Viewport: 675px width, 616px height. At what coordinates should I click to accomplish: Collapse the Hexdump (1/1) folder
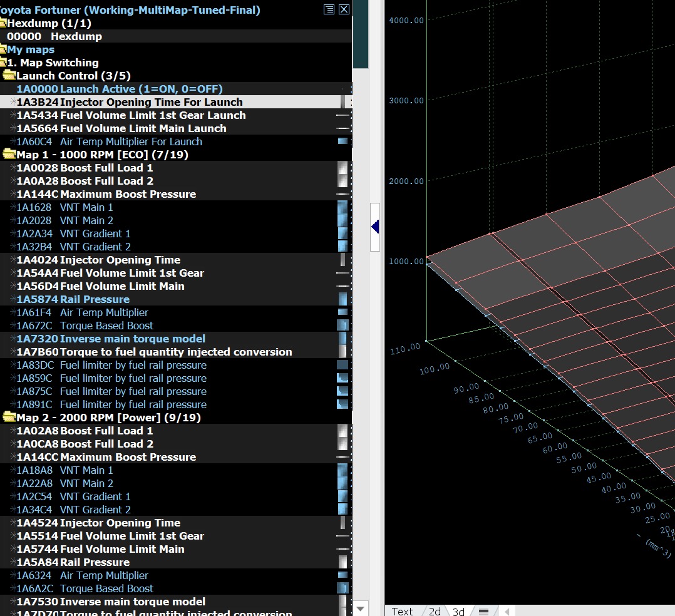tap(3, 23)
